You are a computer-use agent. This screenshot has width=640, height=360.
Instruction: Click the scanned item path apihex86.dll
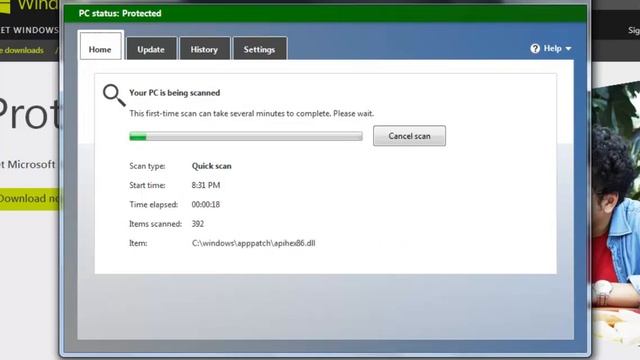tap(253, 243)
